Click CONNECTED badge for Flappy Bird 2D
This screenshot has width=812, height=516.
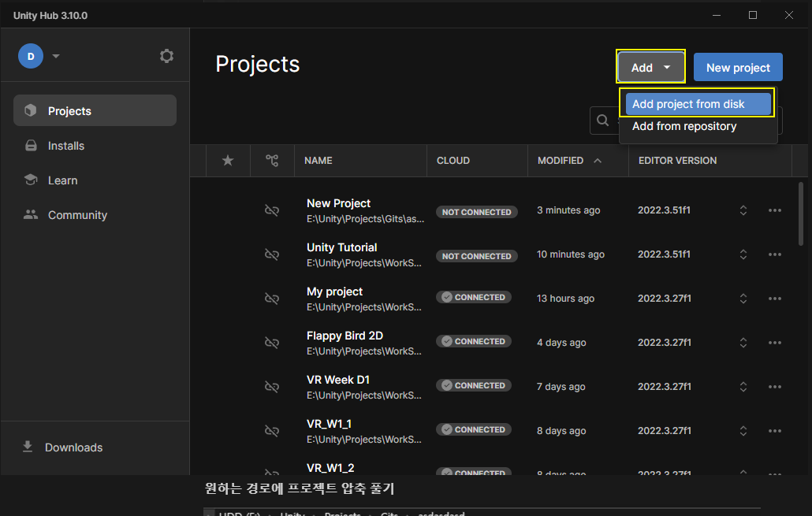473,341
